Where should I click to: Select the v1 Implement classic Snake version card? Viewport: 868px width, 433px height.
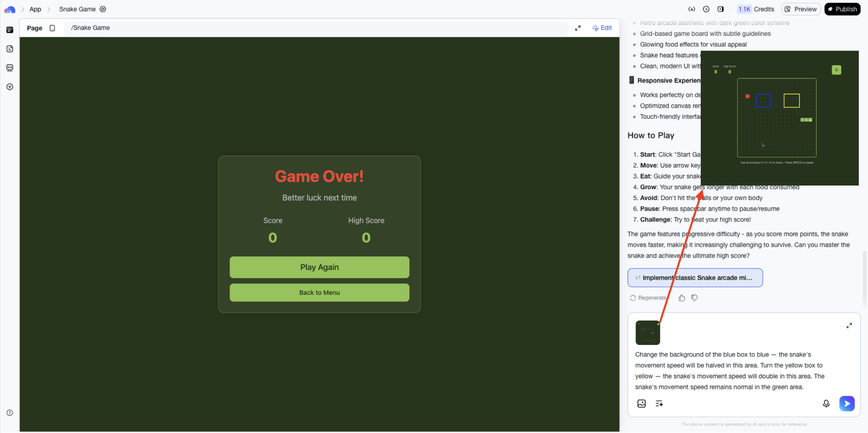[x=695, y=278]
